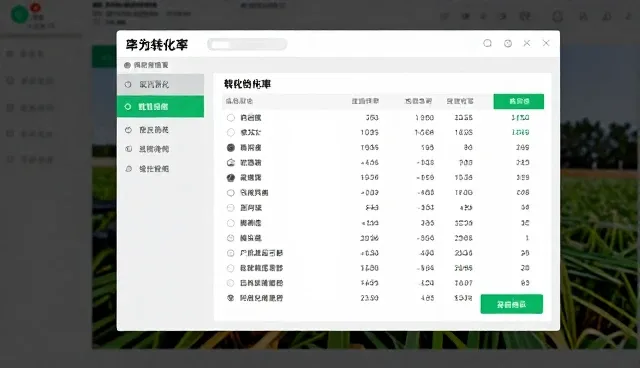Image resolution: width=640 pixels, height=368 pixels.
Task: Click the 23.50 value in the bottom table row
Action: (369, 298)
